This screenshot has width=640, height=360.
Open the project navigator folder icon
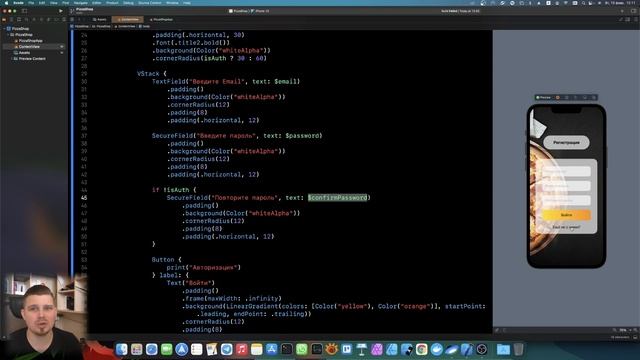pyautogui.click(x=4, y=19)
